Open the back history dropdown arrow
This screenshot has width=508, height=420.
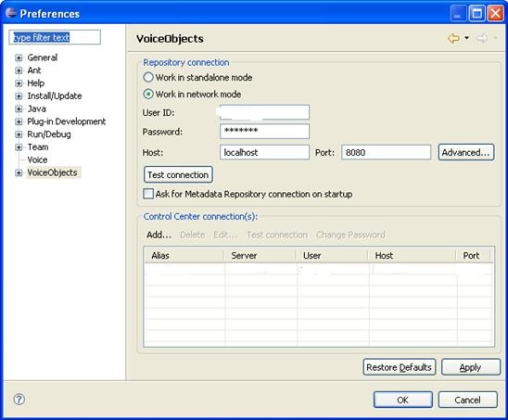467,38
